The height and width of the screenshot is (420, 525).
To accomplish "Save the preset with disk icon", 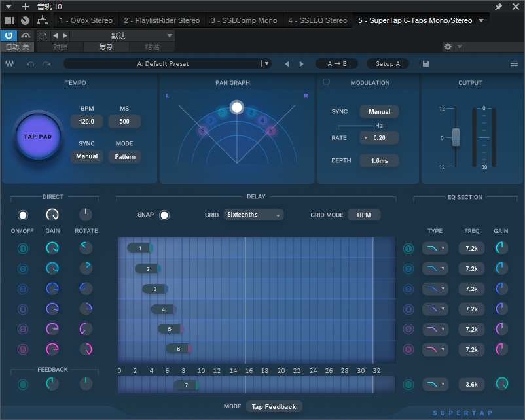I will pyautogui.click(x=425, y=63).
